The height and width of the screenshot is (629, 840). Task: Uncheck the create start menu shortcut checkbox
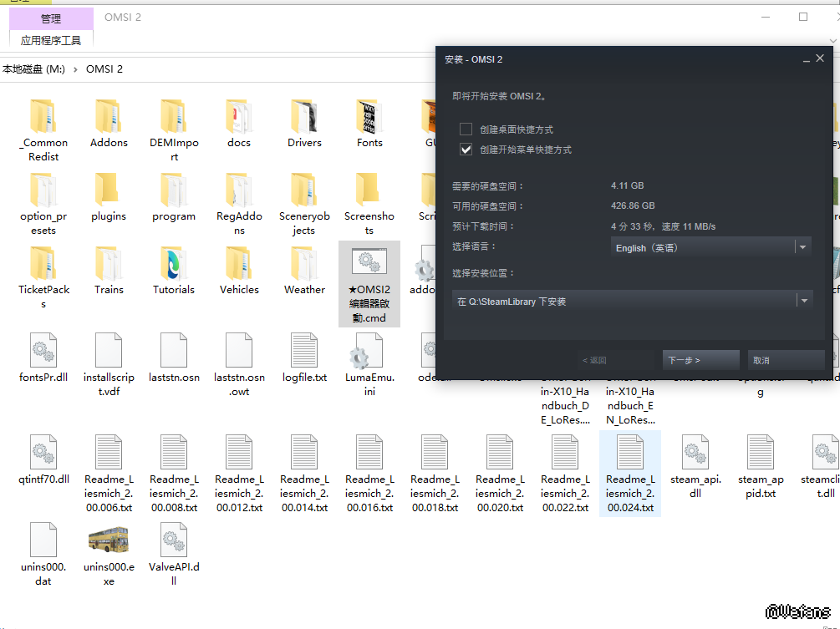(x=466, y=150)
